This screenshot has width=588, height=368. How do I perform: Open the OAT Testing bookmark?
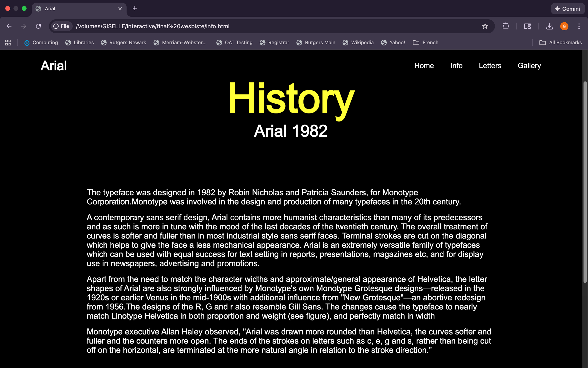click(238, 42)
